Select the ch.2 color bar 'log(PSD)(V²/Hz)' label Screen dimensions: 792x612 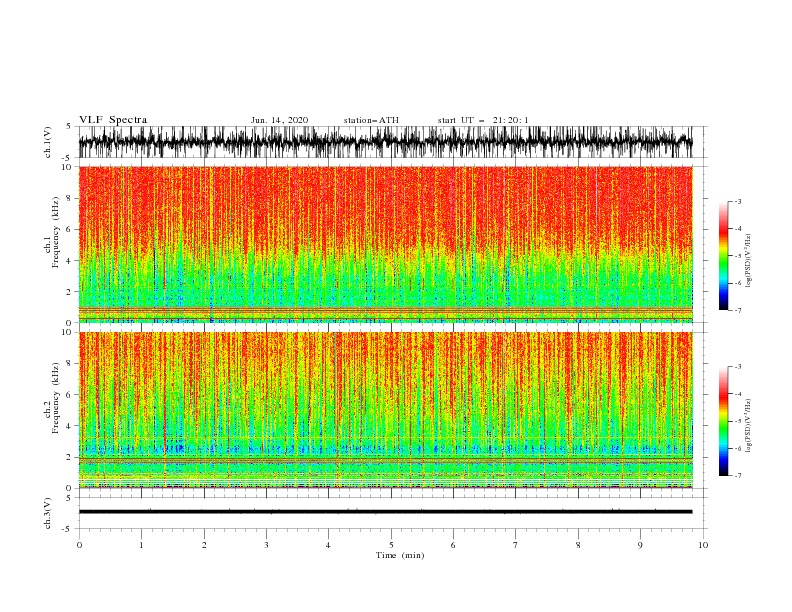(x=749, y=425)
